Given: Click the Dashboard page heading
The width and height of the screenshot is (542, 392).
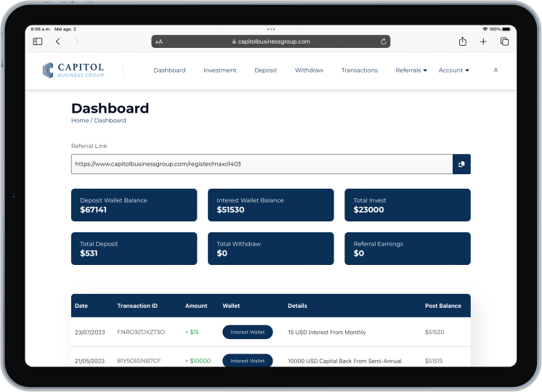Looking at the screenshot, I should (110, 108).
